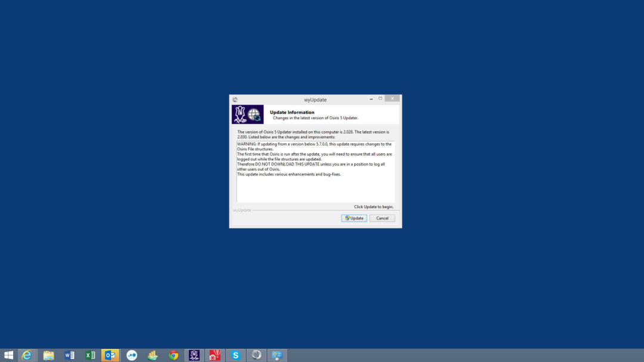644x362 pixels.
Task: Open File Explorer from the taskbar
Action: (x=48, y=355)
